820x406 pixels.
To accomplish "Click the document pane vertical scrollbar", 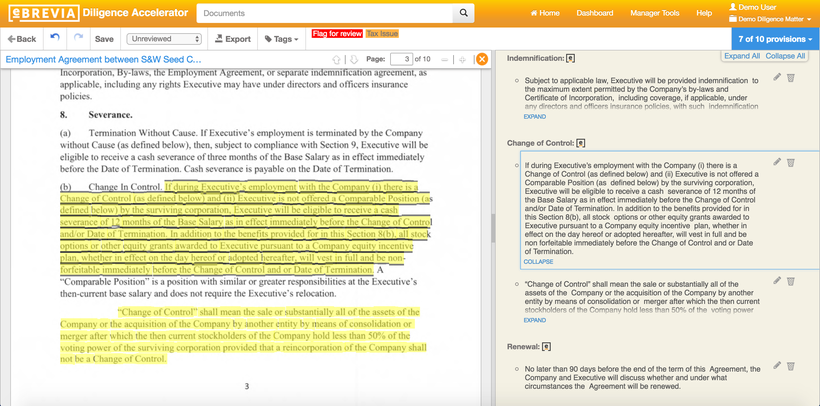I will pos(493,228).
